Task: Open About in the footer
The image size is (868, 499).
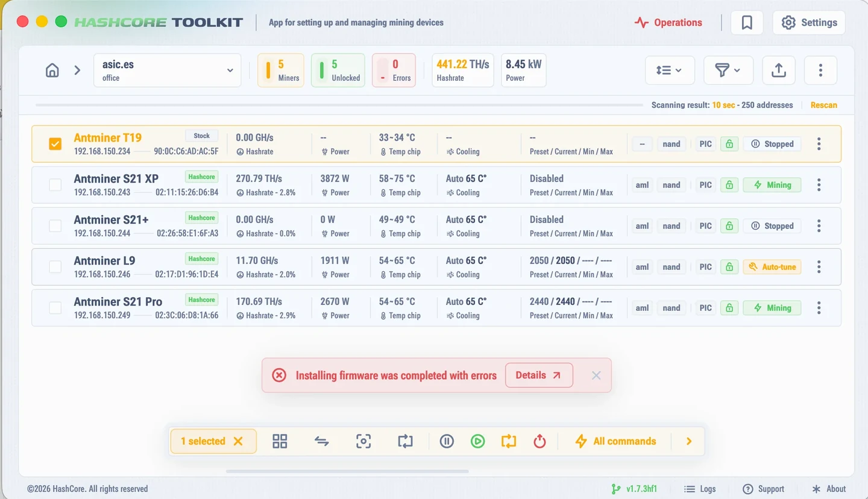Action: coord(829,489)
